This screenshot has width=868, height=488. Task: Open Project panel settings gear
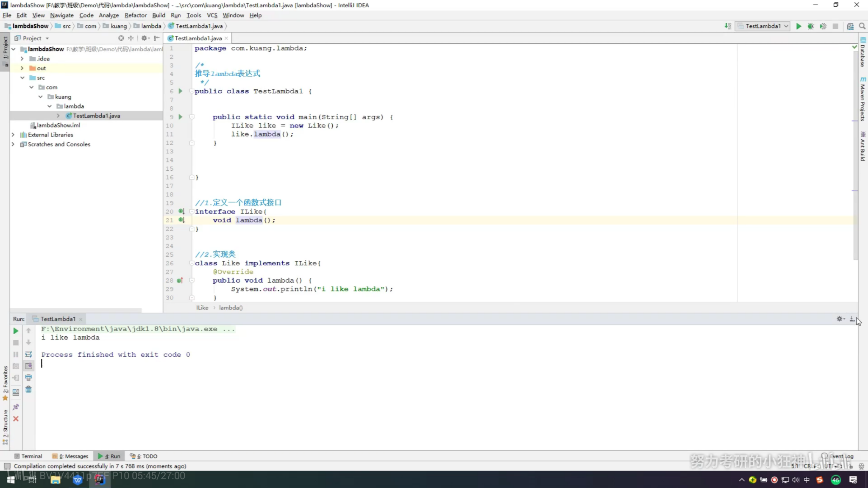145,38
